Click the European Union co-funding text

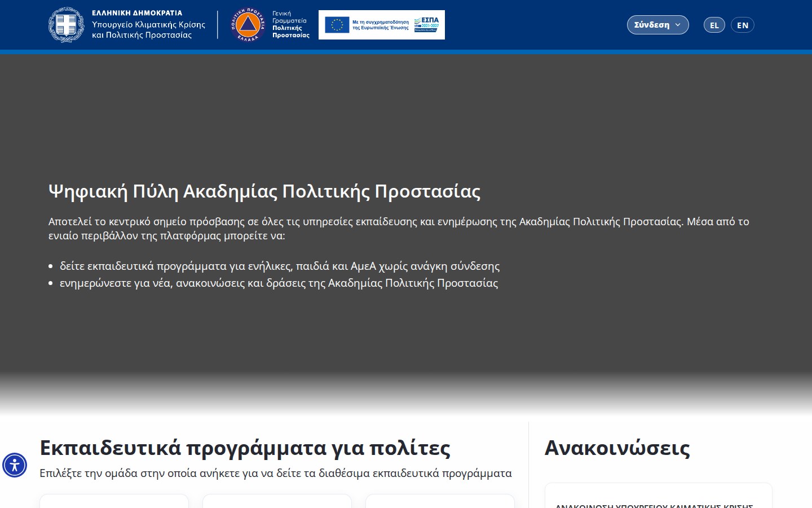point(381,25)
